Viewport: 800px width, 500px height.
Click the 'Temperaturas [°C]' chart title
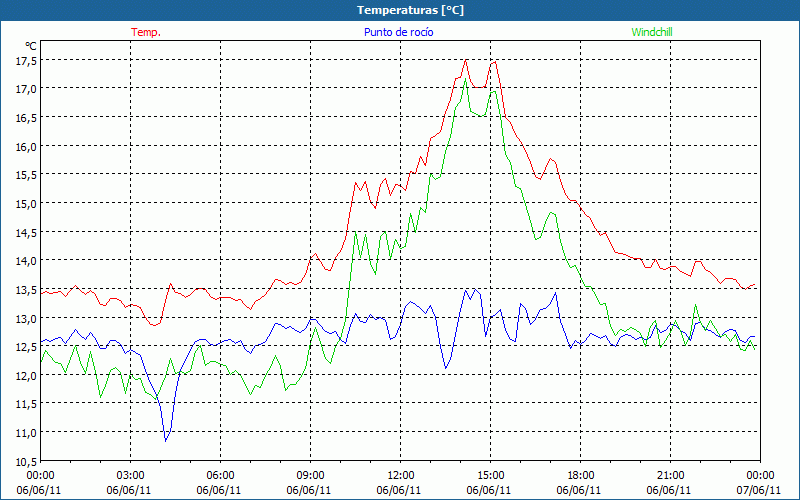(410, 10)
